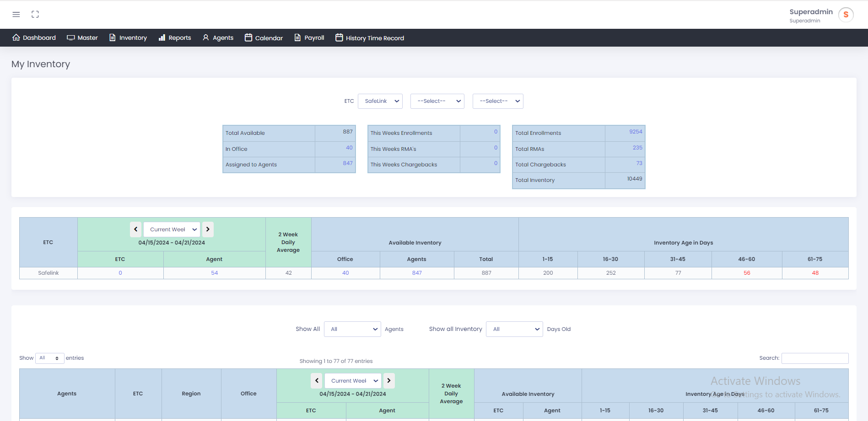Click the Payroll document icon
Screen dimensions: 868x421
click(x=297, y=37)
